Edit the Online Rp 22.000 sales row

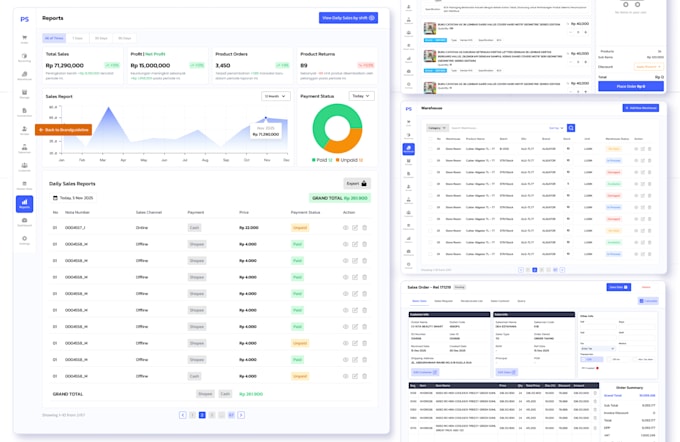pos(355,228)
